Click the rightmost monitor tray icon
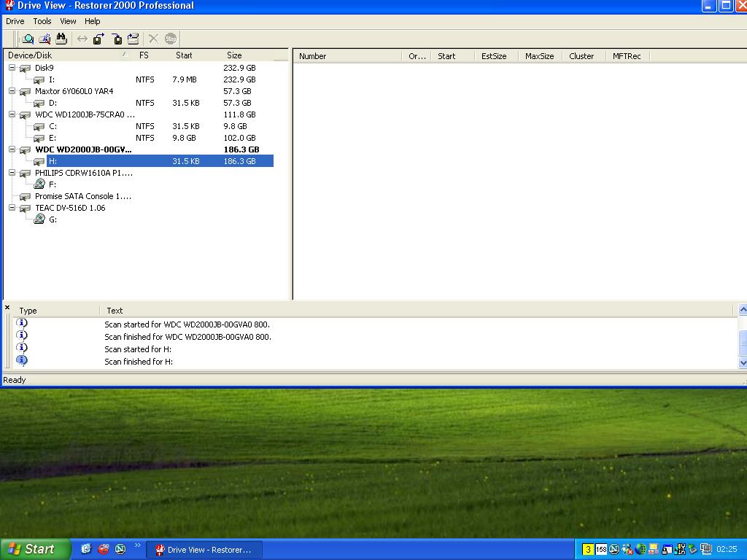The image size is (747, 560). click(x=705, y=550)
